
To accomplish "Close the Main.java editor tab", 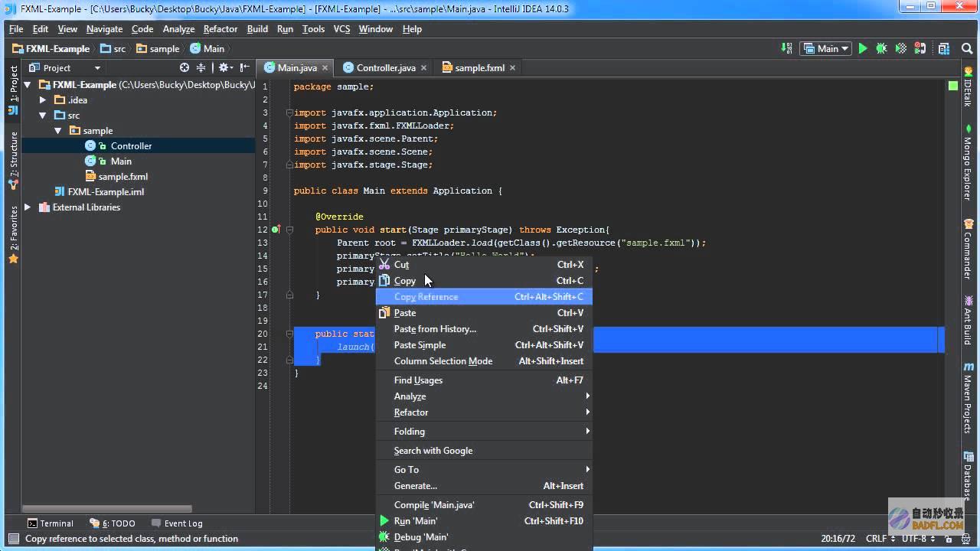I will [325, 68].
